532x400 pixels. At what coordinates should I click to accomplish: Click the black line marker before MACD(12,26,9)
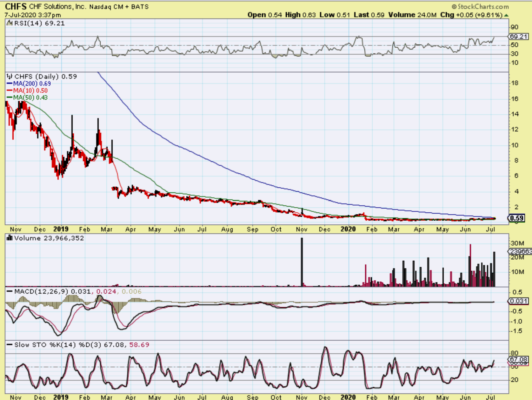point(10,291)
